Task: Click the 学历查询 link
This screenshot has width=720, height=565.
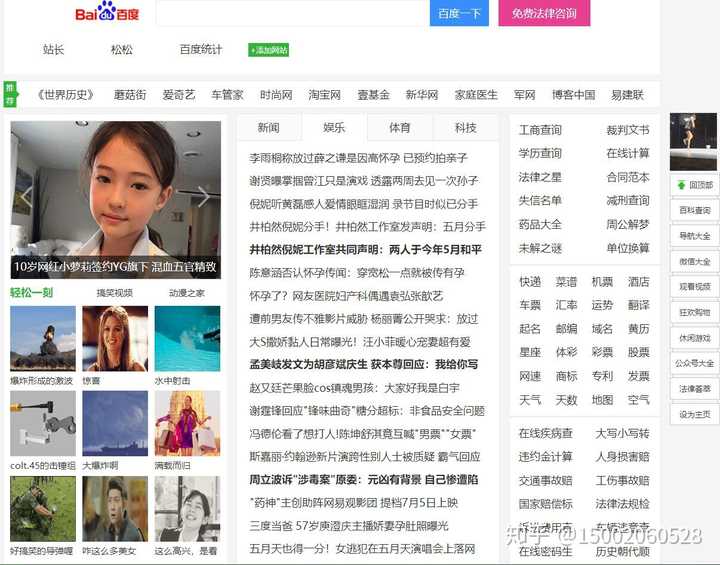Action: (x=540, y=153)
